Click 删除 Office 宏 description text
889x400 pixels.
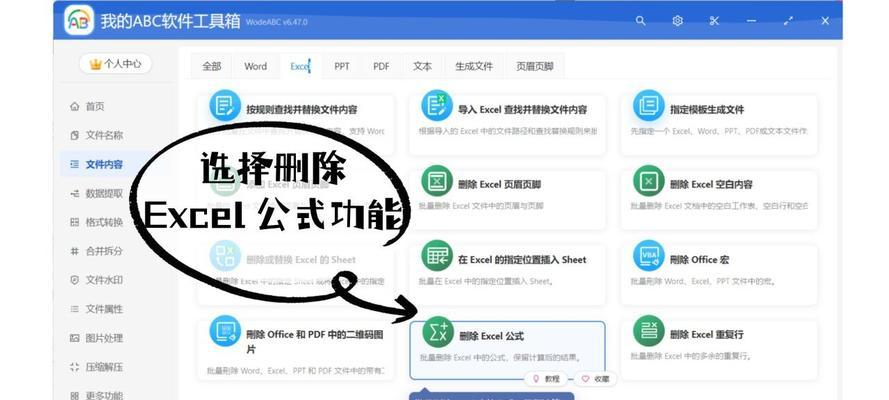coord(703,281)
